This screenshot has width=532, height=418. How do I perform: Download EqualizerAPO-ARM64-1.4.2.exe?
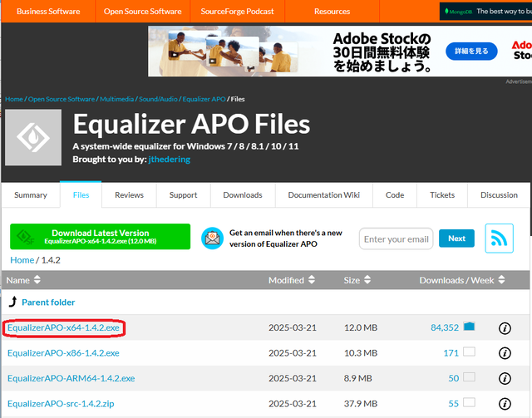[x=71, y=378]
